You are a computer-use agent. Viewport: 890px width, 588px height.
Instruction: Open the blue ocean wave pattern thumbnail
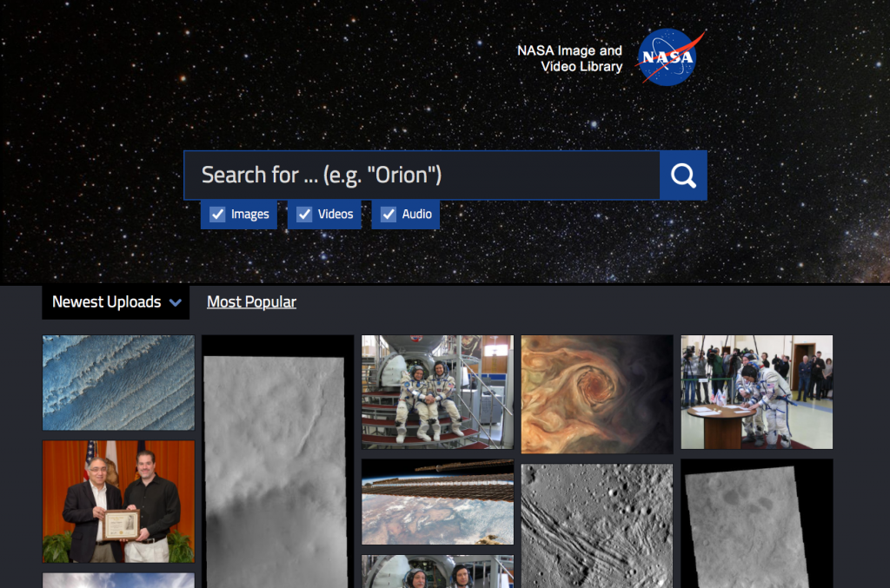pos(118,382)
